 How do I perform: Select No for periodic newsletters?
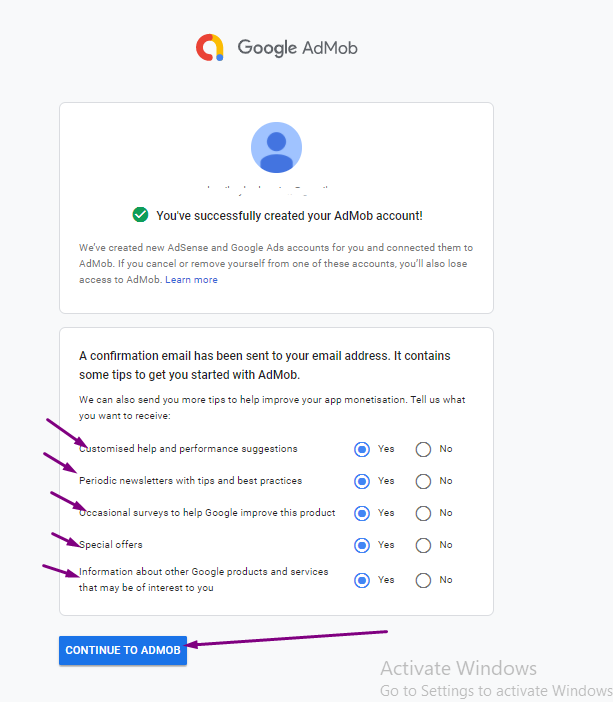pyautogui.click(x=423, y=481)
